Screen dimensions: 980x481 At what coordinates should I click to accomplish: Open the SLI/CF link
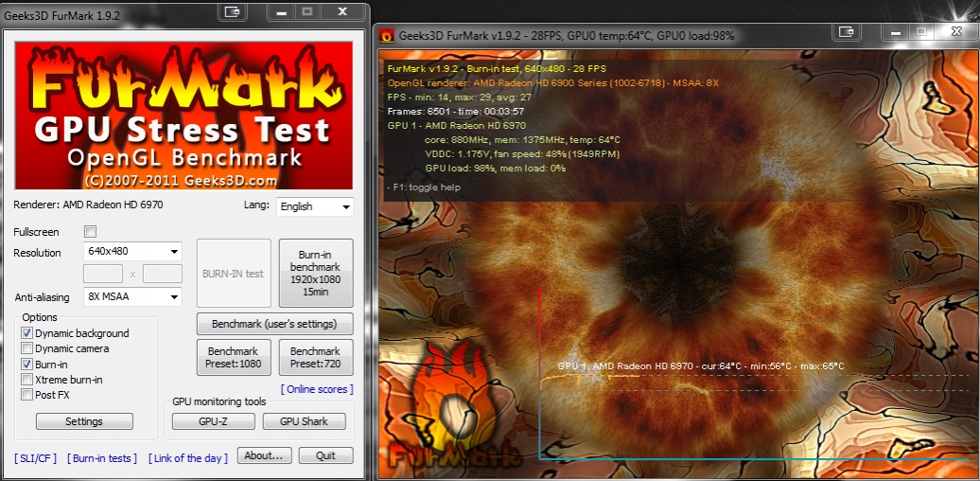click(35, 458)
